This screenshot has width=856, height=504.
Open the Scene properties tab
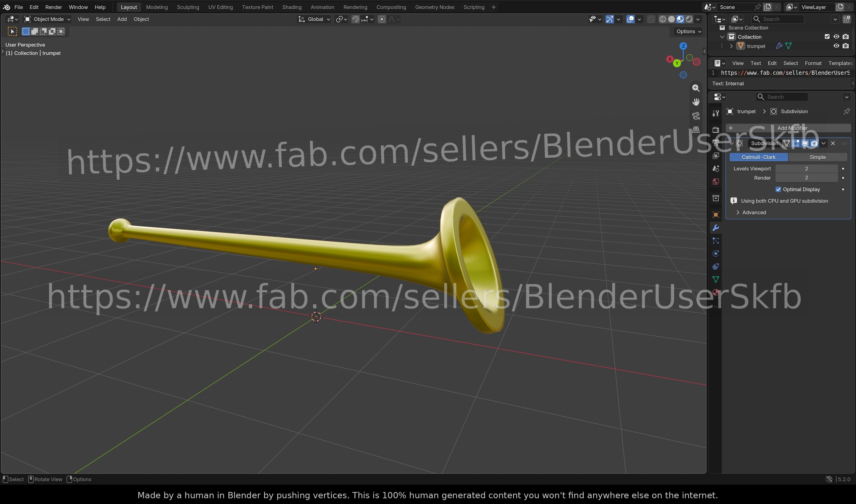pos(716,168)
